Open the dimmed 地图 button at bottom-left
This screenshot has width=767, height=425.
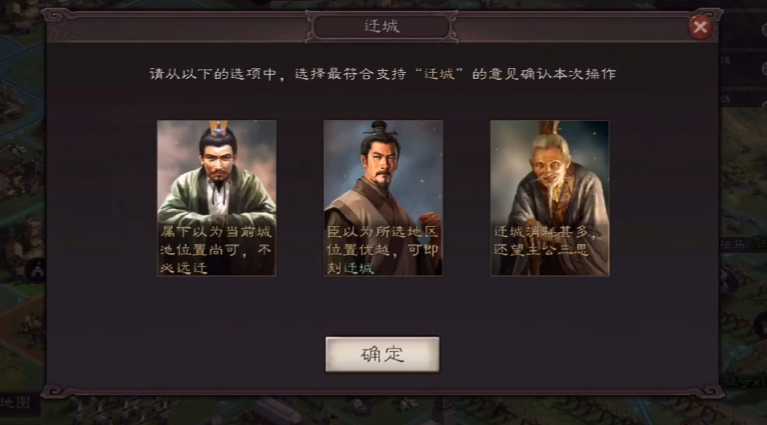pos(17,403)
